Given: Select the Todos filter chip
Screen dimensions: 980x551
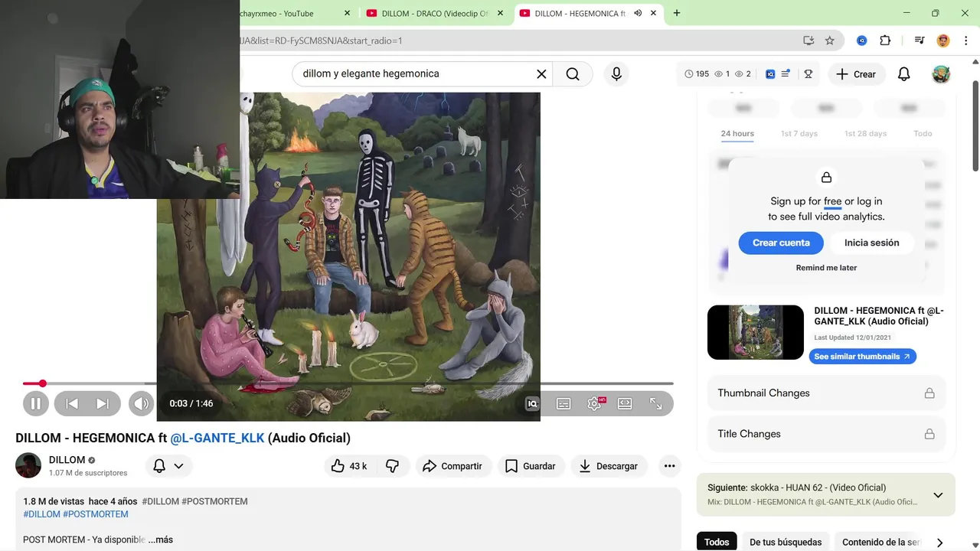Looking at the screenshot, I should click(x=717, y=542).
